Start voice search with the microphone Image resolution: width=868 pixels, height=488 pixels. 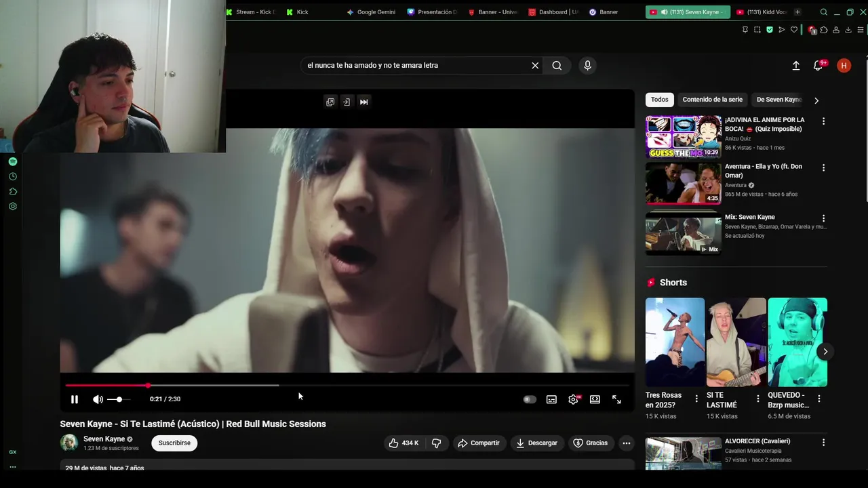pyautogui.click(x=587, y=65)
